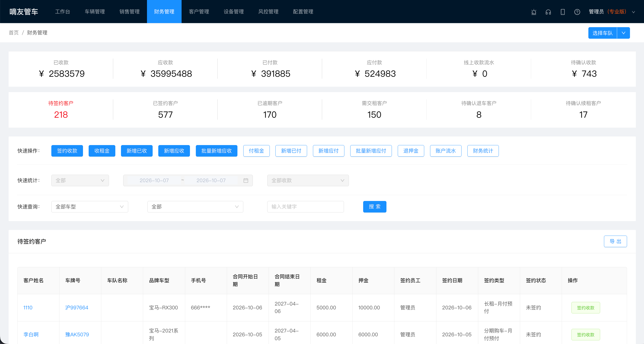This screenshot has height=344, width=644.
Task: Click the 付租金 button
Action: 256,151
